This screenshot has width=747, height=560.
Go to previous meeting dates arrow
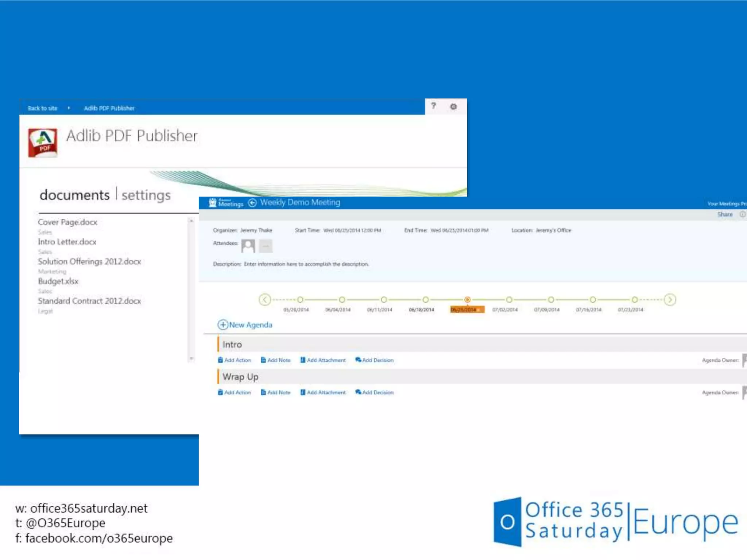[x=265, y=300]
